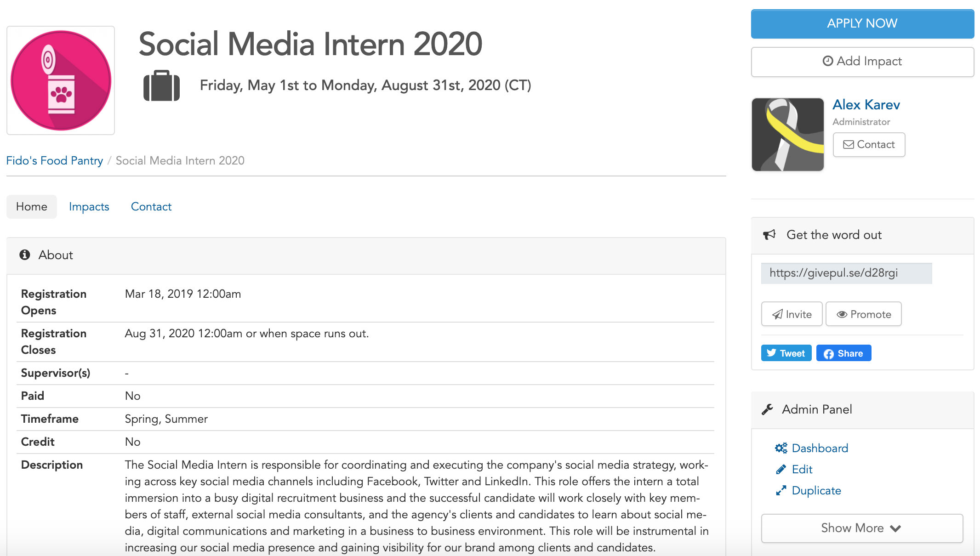Share via the Twitter Tweet button
The image size is (980, 556).
click(786, 353)
